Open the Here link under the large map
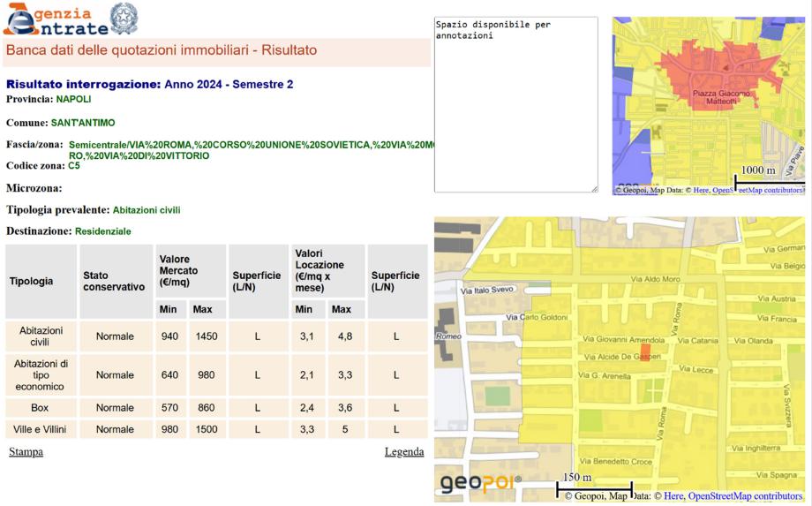The height and width of the screenshot is (506, 812). pyautogui.click(x=673, y=496)
